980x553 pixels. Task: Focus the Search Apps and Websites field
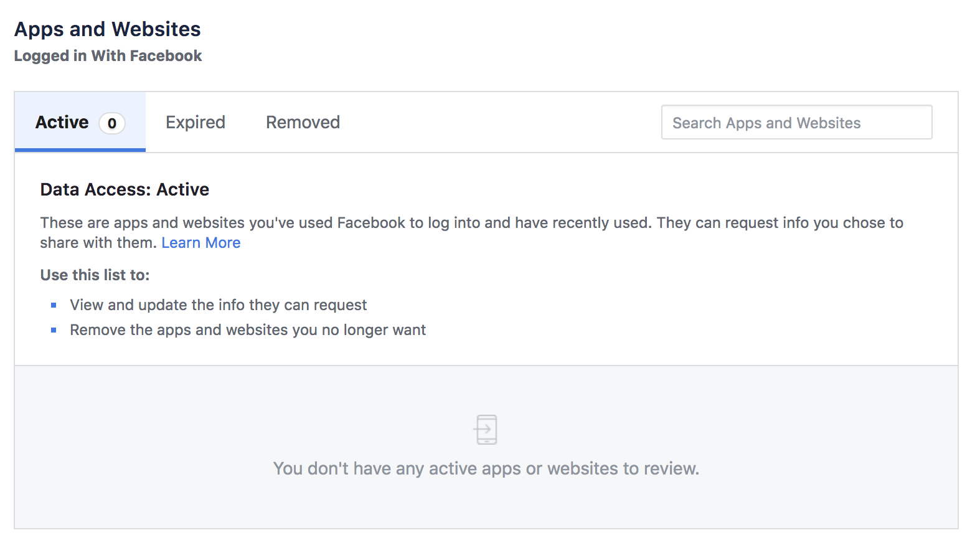[796, 123]
